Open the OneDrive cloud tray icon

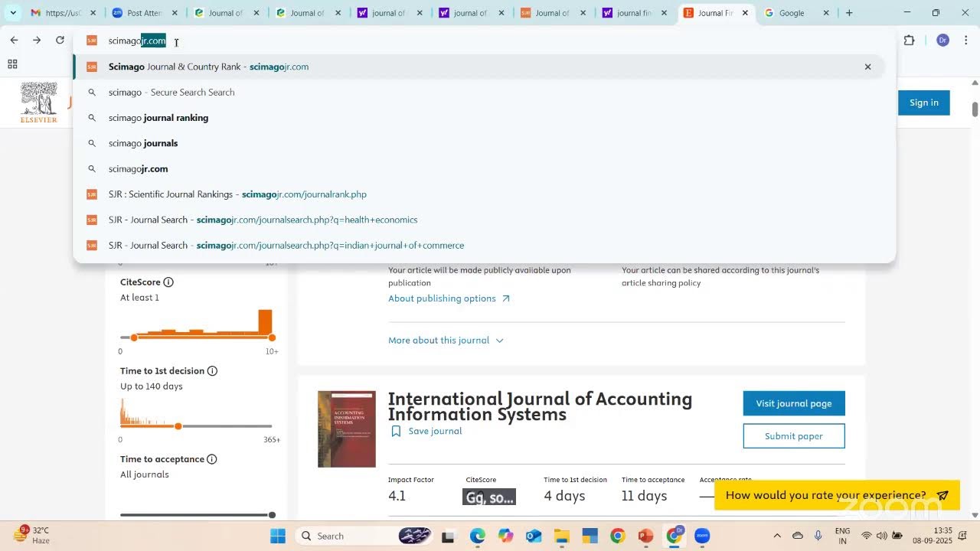798,536
